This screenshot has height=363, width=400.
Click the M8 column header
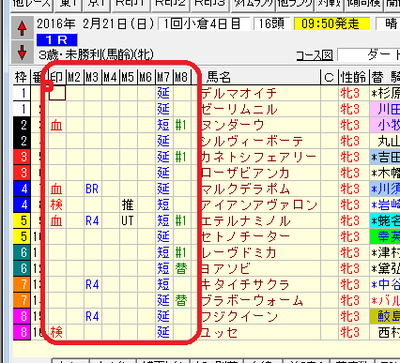182,77
